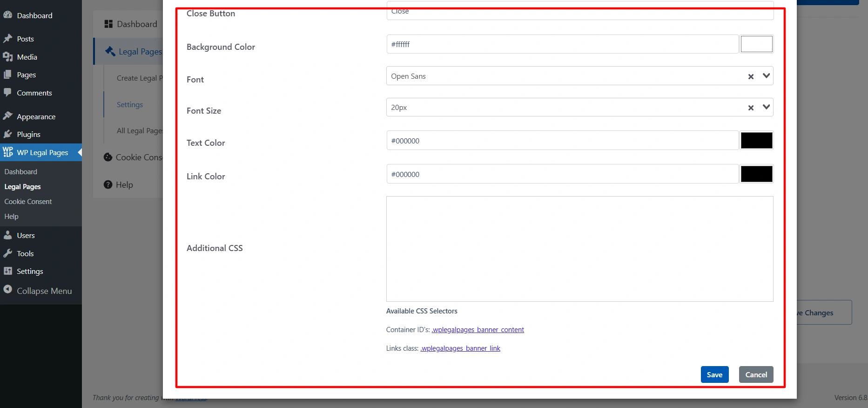Open All Legal Pages tab behind dialog

pyautogui.click(x=140, y=131)
